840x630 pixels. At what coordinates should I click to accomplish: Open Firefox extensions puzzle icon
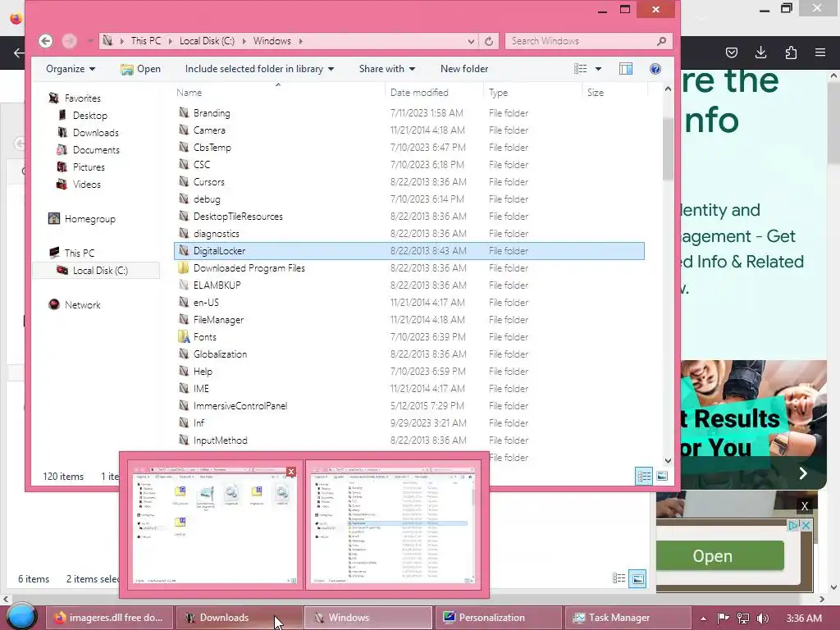pyautogui.click(x=791, y=52)
